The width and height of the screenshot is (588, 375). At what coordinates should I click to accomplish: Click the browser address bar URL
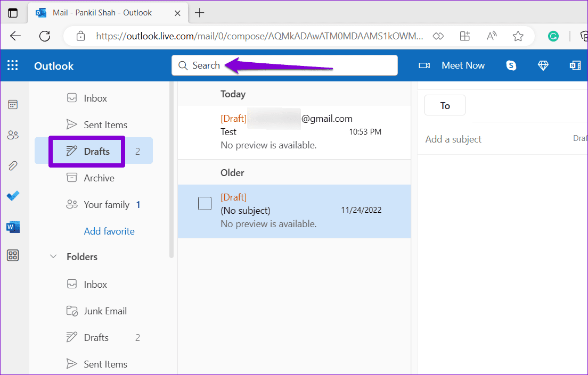[x=259, y=36]
